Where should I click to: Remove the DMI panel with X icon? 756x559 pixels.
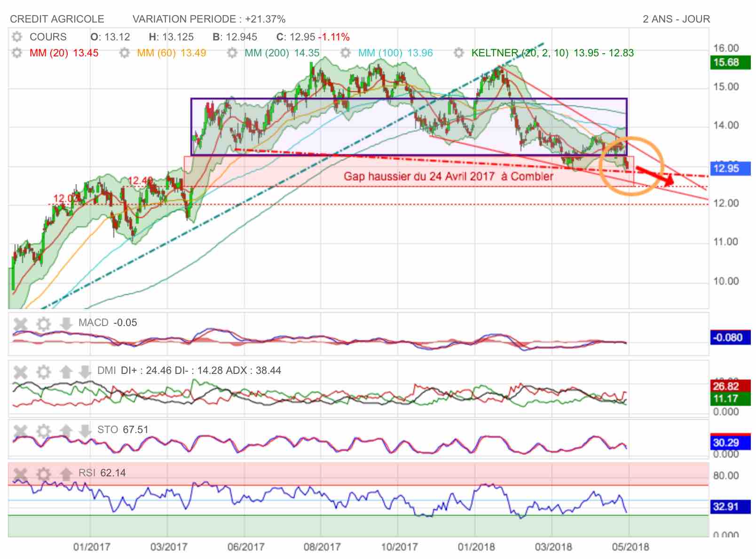coord(20,372)
